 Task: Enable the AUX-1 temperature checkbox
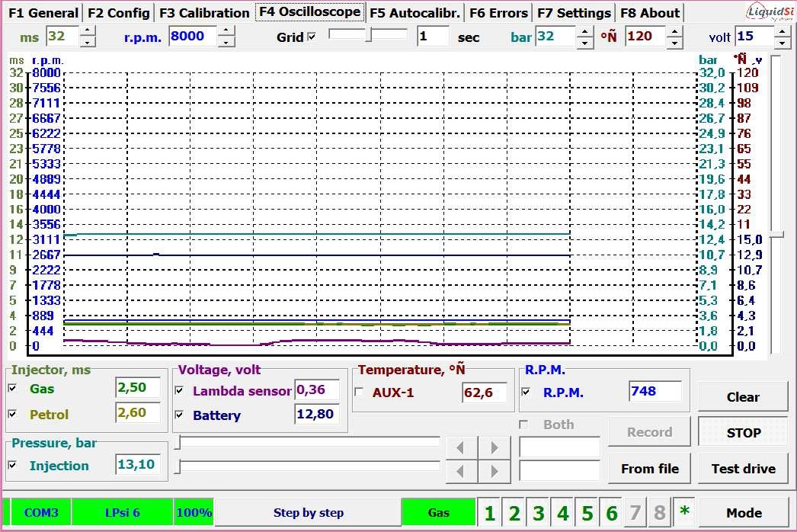[360, 393]
